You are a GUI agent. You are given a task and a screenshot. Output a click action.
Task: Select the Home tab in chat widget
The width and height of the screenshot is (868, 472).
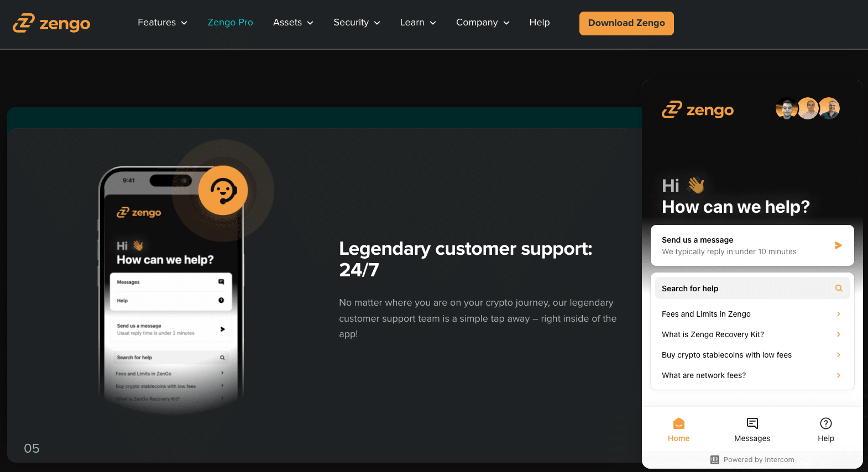point(678,430)
